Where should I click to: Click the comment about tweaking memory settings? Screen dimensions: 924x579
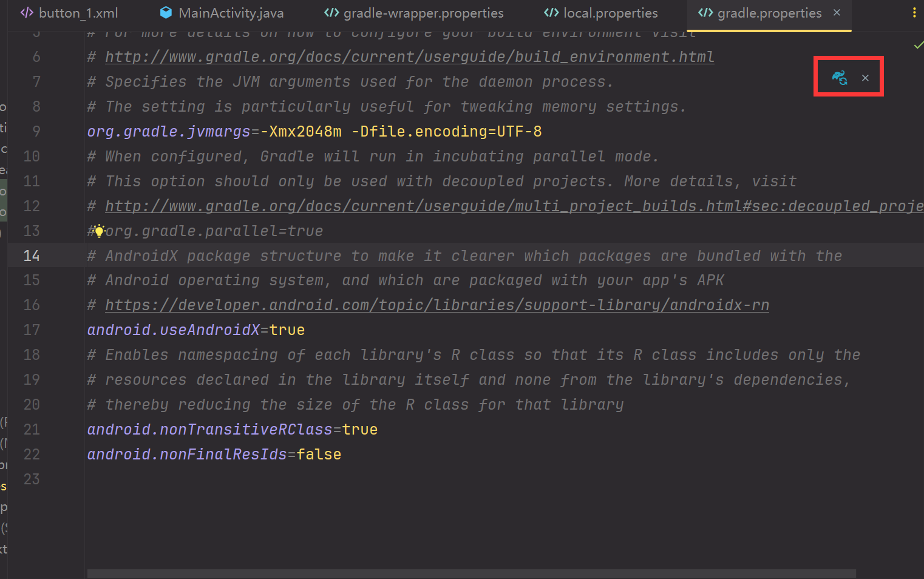(x=387, y=107)
